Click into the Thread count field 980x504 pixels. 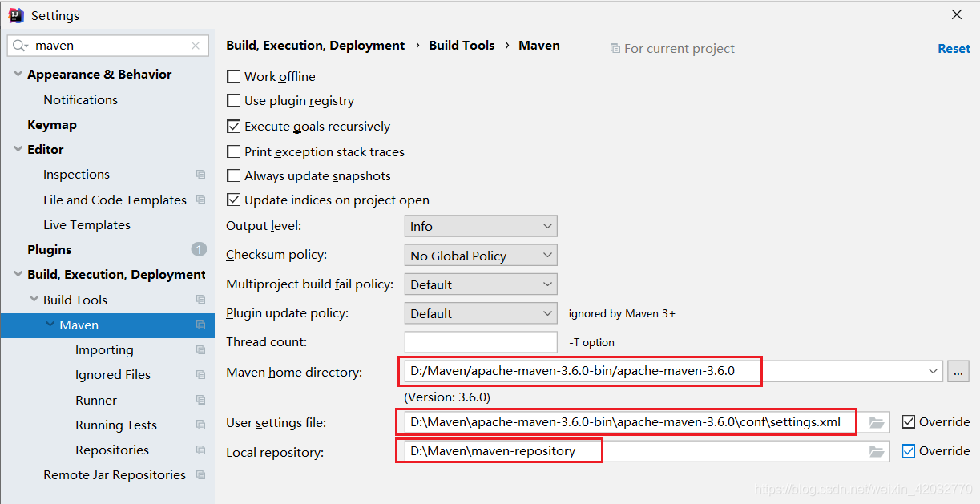click(x=481, y=342)
